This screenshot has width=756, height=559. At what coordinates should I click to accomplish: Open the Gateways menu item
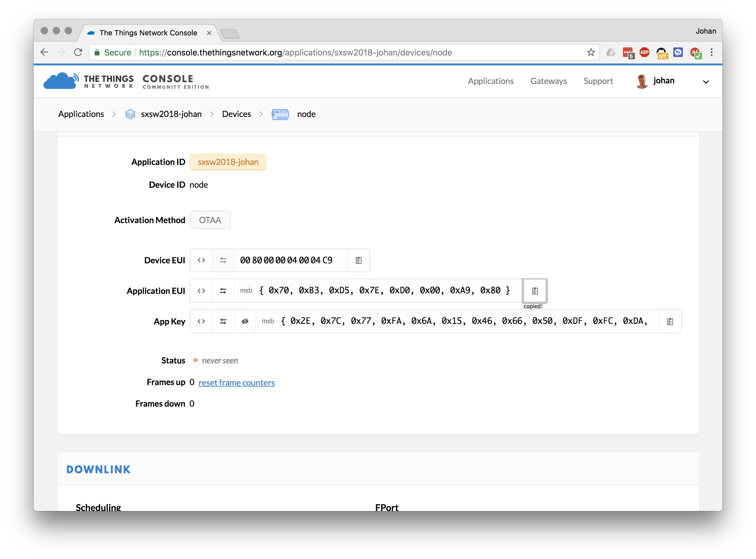[548, 80]
